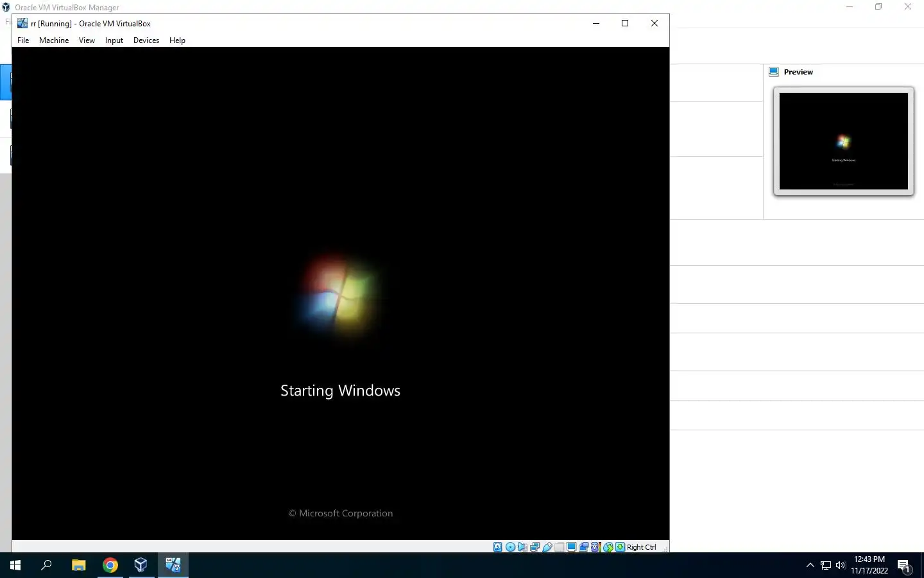
Task: Minimize the rr VM window
Action: 596,23
